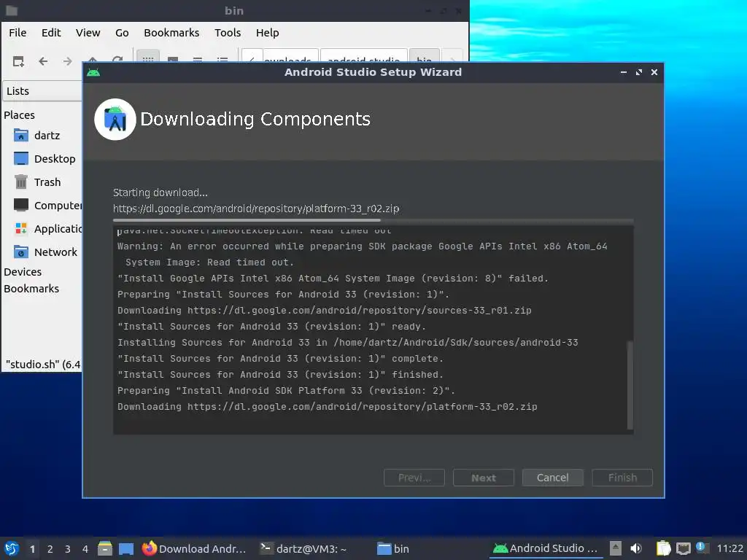Select the Desktop icon in Places
The image size is (747, 560).
21,158
